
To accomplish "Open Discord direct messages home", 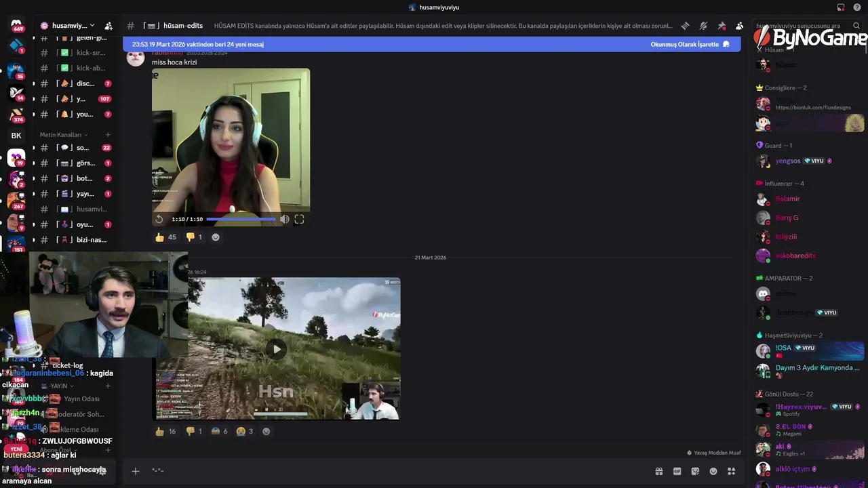I will point(16,24).
